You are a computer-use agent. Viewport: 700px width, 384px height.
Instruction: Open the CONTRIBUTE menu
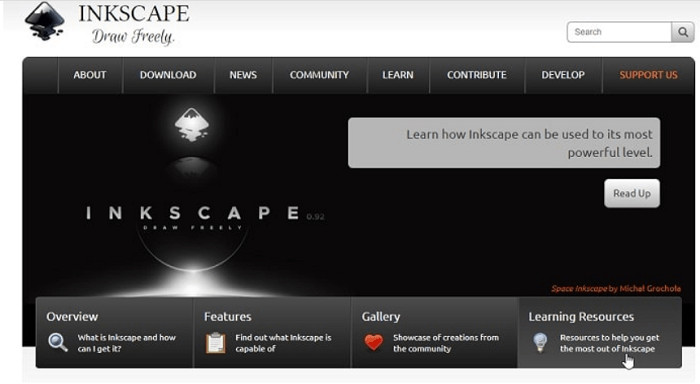click(x=476, y=75)
